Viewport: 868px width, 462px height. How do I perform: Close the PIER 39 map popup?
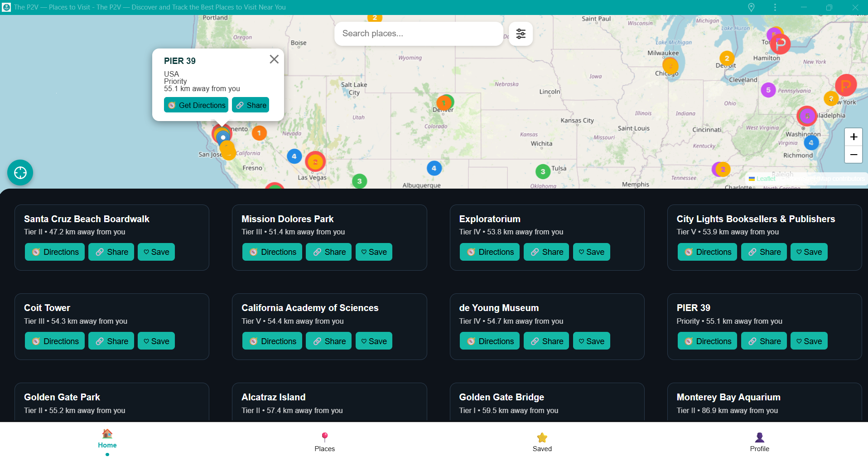pos(274,59)
